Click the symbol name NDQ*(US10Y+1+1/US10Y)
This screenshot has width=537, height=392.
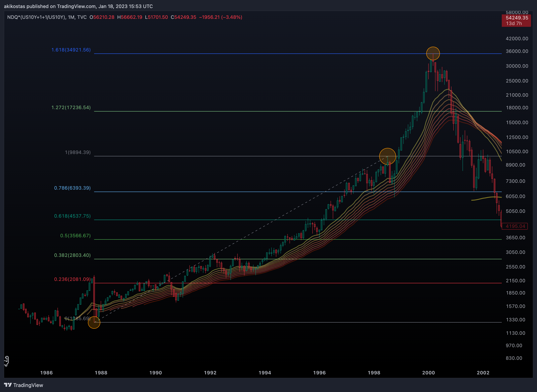click(x=36, y=17)
